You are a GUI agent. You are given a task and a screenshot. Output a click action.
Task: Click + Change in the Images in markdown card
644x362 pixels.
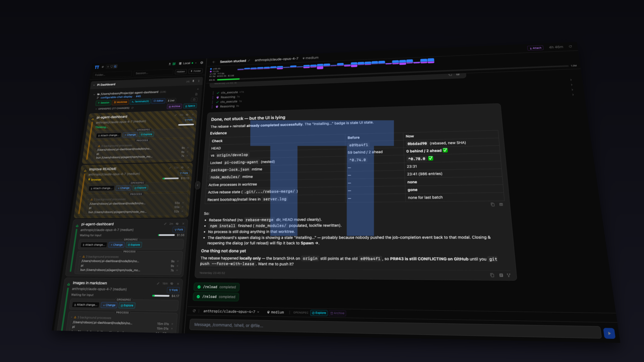tap(109, 305)
